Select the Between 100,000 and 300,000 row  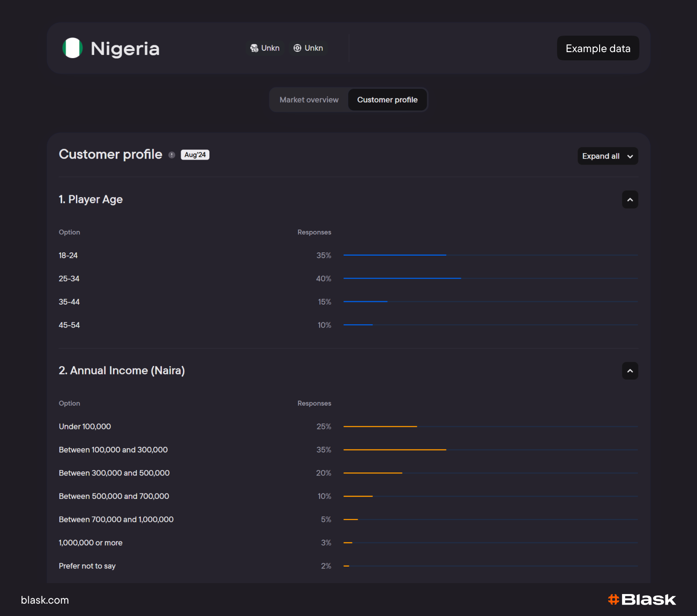pos(113,450)
